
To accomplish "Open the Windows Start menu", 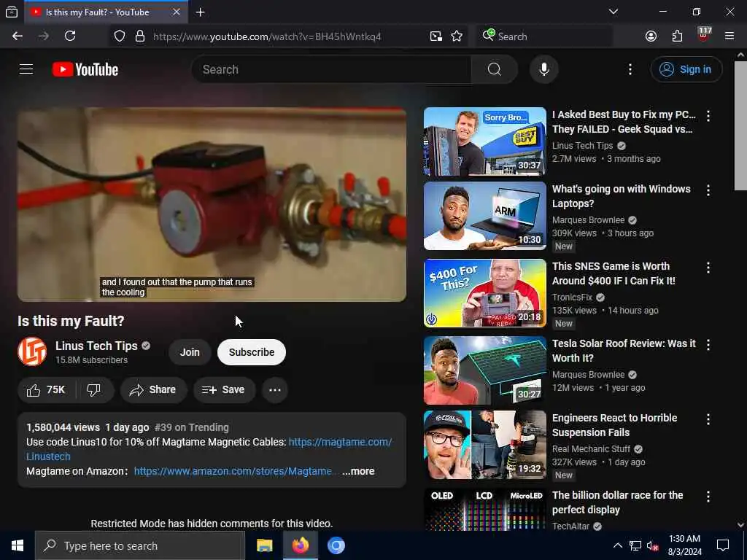I will tap(18, 545).
